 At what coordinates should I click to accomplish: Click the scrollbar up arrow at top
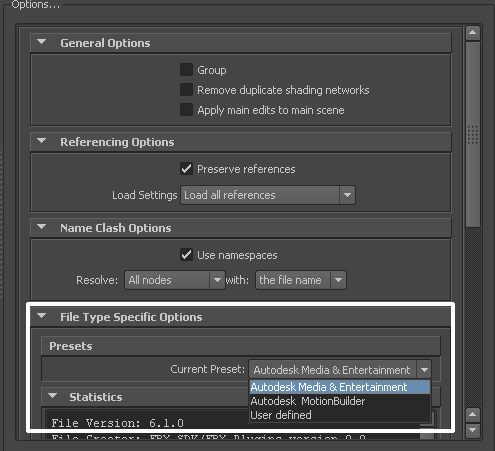point(473,33)
